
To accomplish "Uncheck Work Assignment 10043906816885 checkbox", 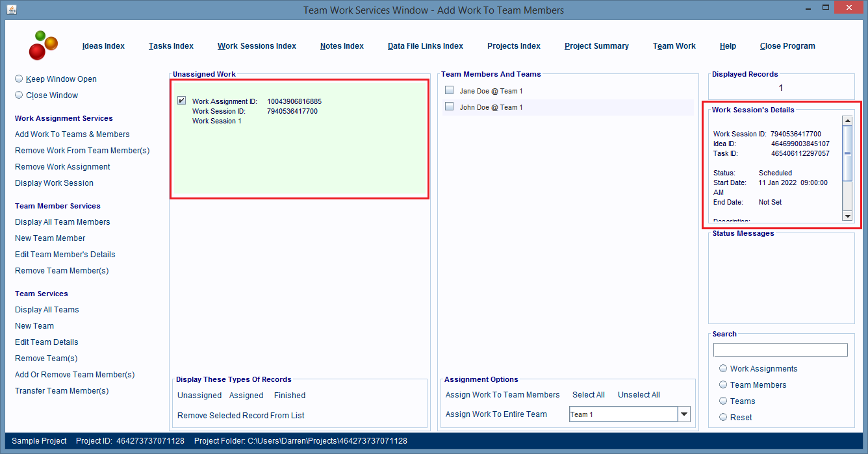I will point(181,101).
